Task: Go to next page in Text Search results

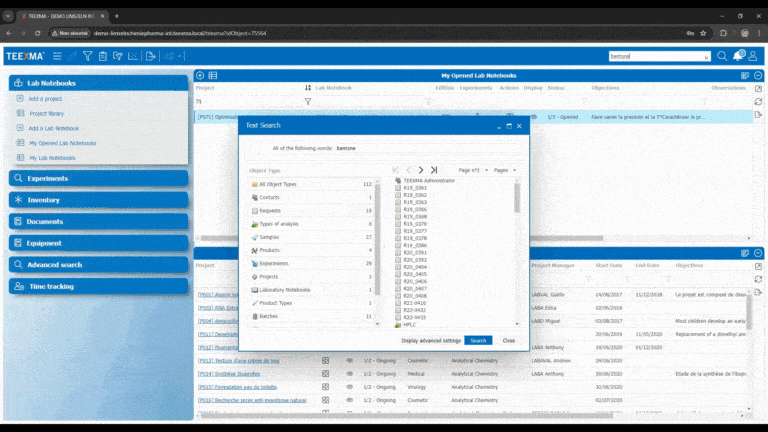Action: pyautogui.click(x=421, y=170)
